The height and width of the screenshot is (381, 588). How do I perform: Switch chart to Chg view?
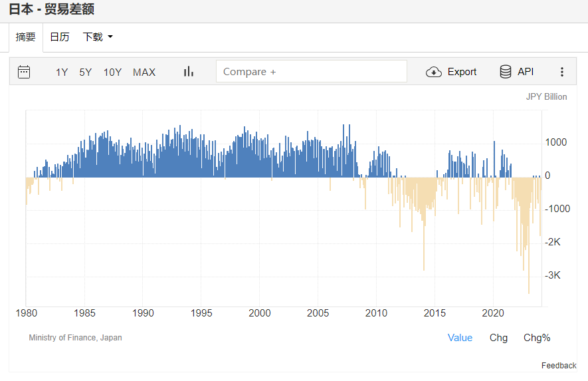[x=498, y=338]
